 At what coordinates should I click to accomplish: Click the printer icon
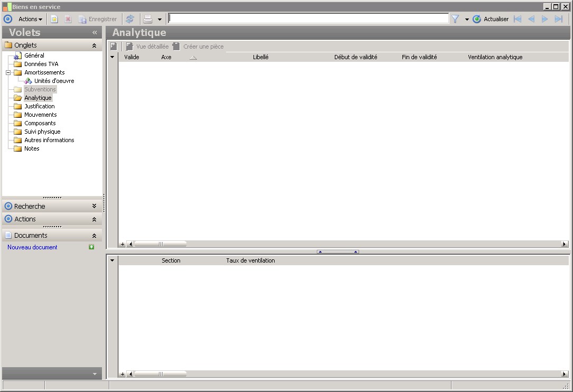(x=148, y=19)
